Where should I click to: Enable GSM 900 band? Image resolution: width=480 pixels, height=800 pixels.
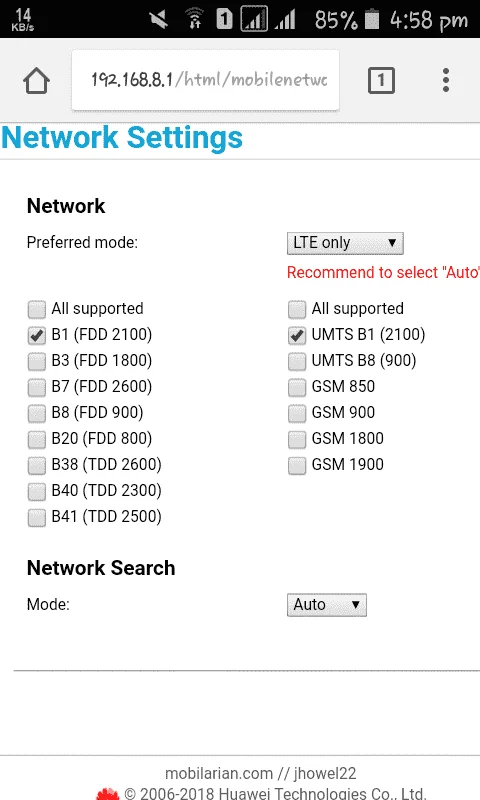[x=297, y=413]
